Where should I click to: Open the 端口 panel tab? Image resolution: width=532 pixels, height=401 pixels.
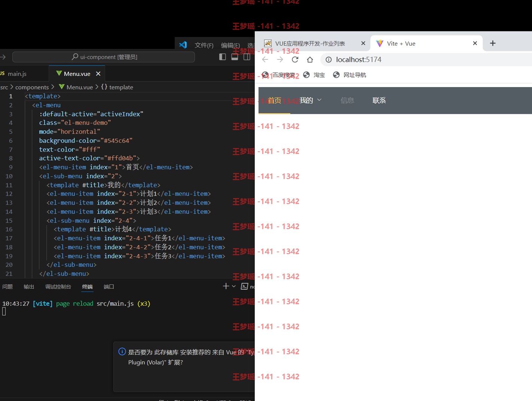click(109, 287)
